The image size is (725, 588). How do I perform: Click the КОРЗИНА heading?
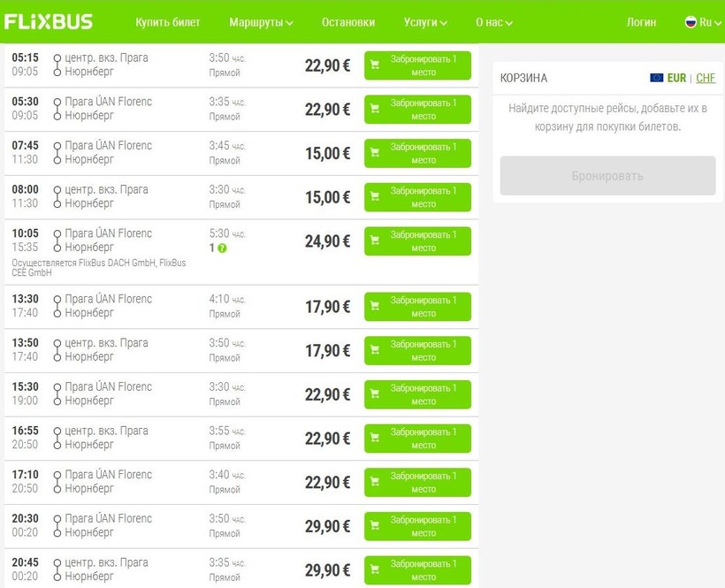pyautogui.click(x=523, y=78)
